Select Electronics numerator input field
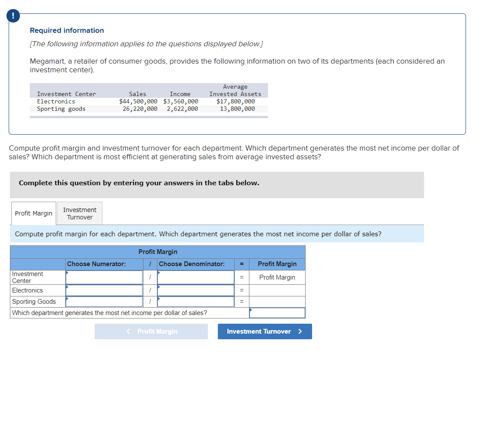This screenshot has width=504, height=431. [104, 290]
